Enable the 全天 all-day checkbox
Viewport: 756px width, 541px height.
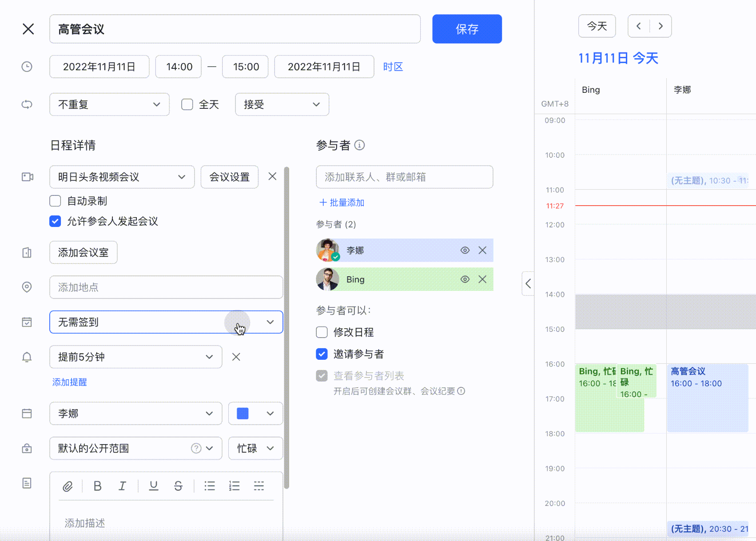point(187,104)
